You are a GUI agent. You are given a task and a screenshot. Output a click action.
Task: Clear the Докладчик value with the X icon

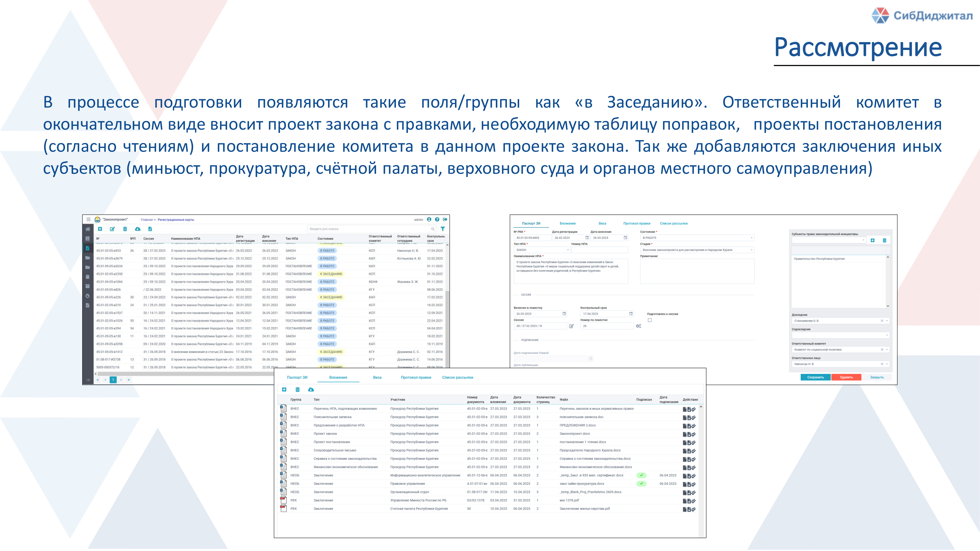tap(882, 321)
